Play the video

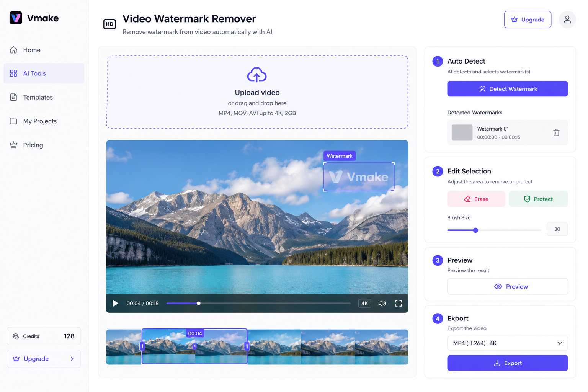tap(115, 304)
